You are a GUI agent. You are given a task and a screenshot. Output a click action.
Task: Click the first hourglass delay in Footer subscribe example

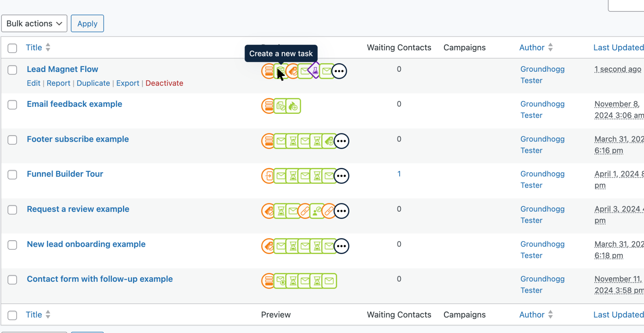click(x=293, y=141)
